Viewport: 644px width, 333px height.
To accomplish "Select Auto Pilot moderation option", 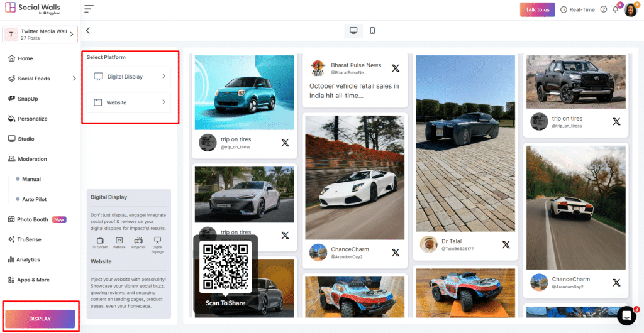I will 35,199.
